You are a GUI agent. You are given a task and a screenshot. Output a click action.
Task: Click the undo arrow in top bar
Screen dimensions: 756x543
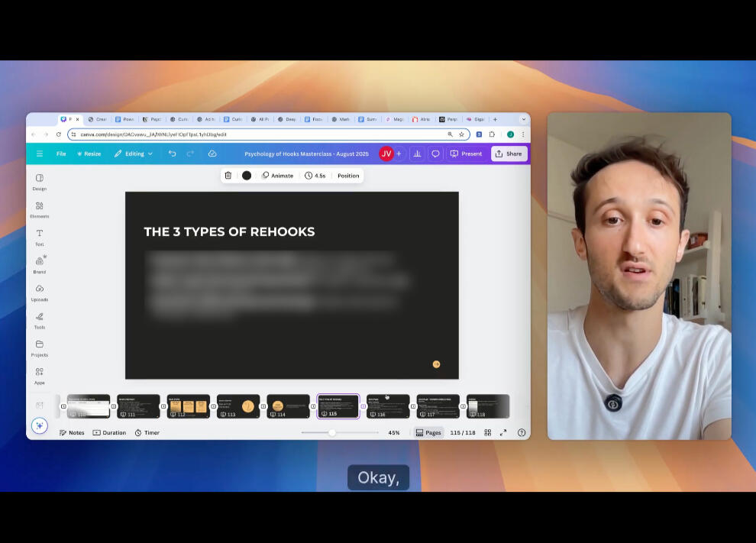[173, 154]
